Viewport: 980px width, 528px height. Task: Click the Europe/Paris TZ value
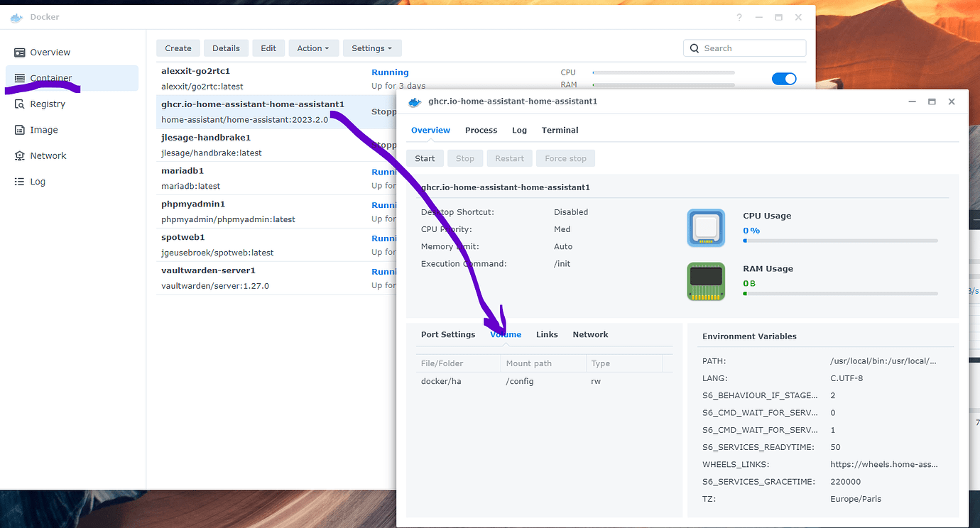(x=855, y=499)
